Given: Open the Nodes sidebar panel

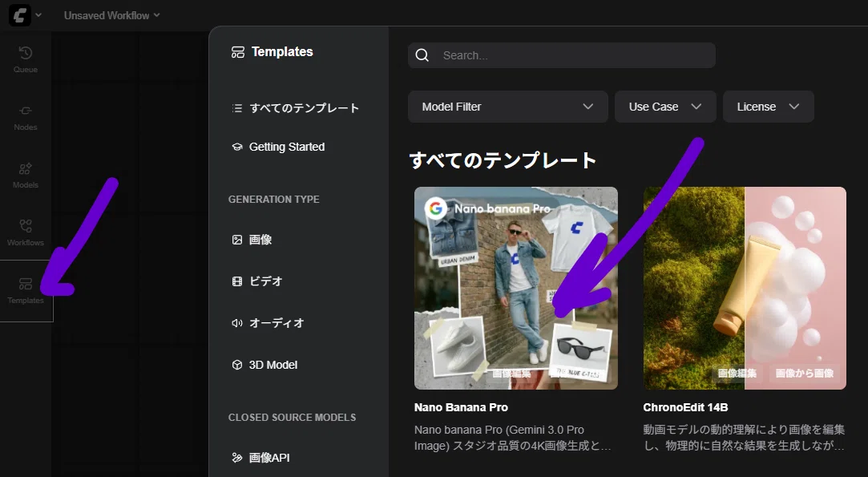Looking at the screenshot, I should (26, 118).
